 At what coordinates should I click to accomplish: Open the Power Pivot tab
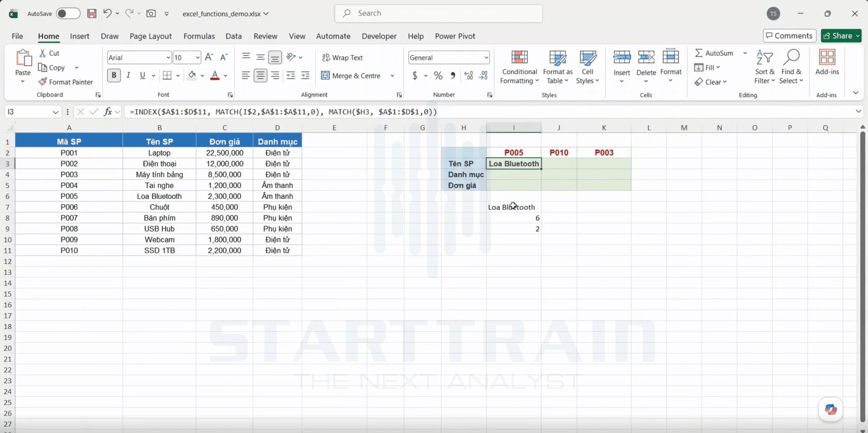click(455, 36)
